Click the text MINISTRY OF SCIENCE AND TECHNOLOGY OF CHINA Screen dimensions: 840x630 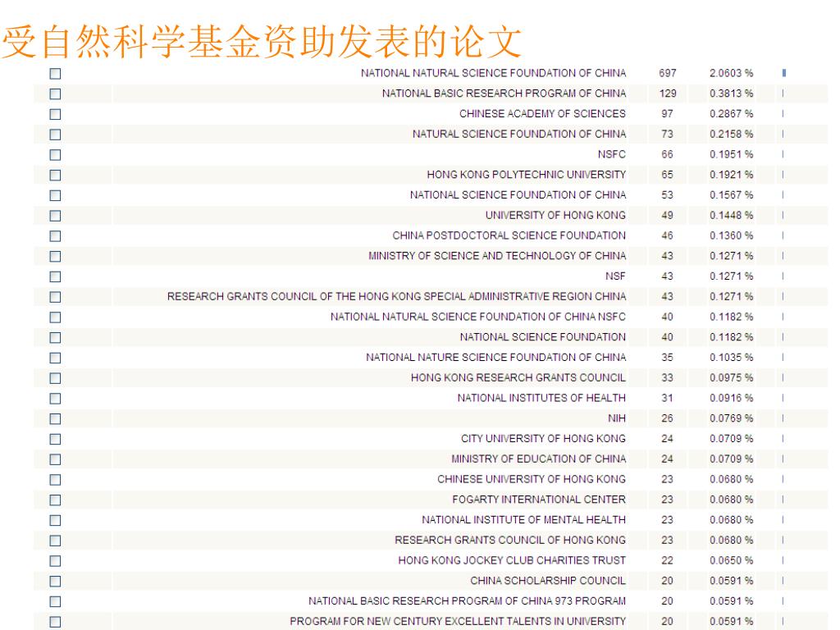coord(497,256)
